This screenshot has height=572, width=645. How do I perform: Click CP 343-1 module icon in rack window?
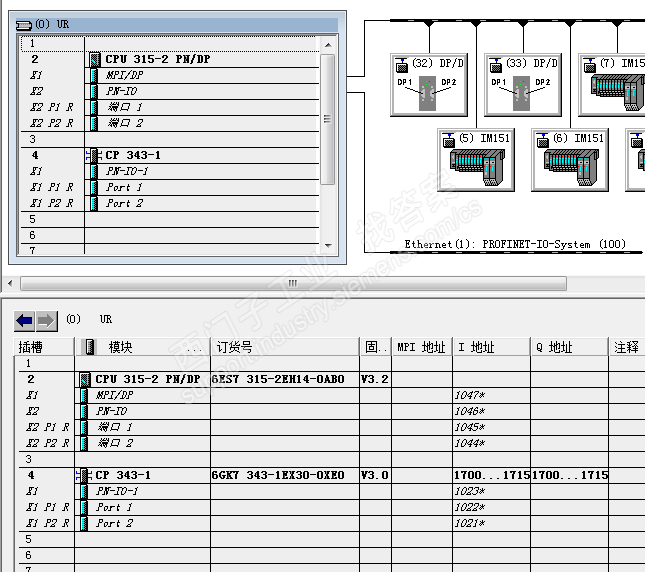click(94, 155)
